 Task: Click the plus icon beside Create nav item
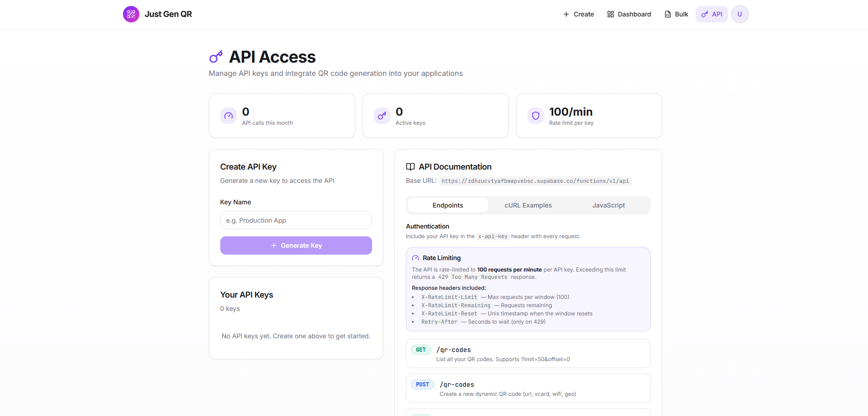tap(566, 14)
